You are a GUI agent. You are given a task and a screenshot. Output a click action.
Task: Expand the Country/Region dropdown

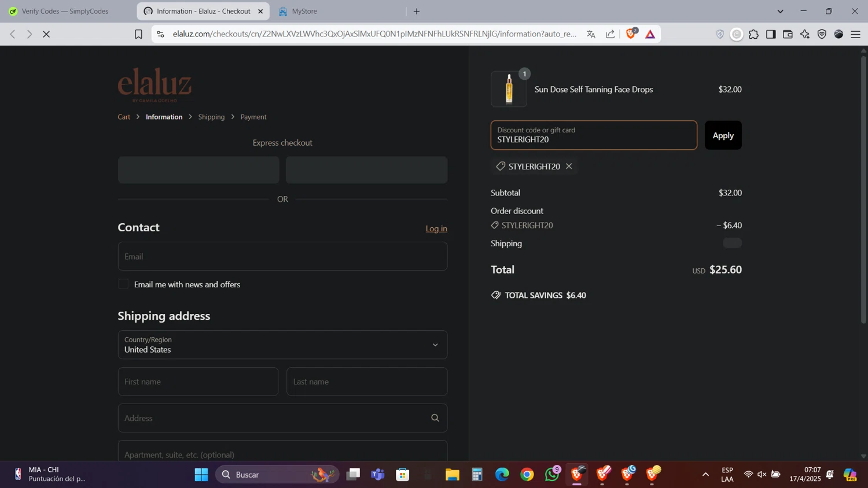(282, 345)
